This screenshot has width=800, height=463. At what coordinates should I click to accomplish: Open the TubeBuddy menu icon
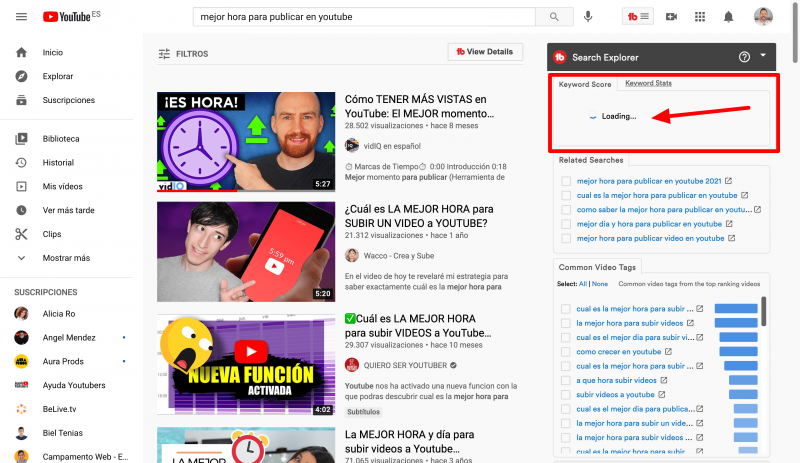637,17
